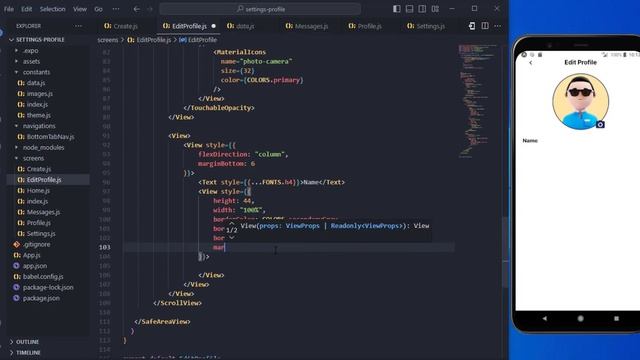Open .gitignore file

pyautogui.click(x=36, y=244)
